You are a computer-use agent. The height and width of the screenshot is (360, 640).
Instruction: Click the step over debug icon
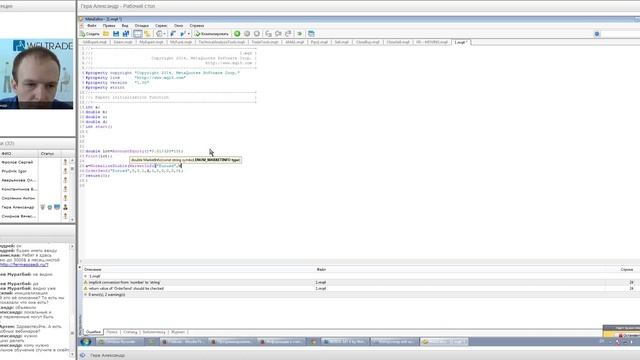point(278,34)
